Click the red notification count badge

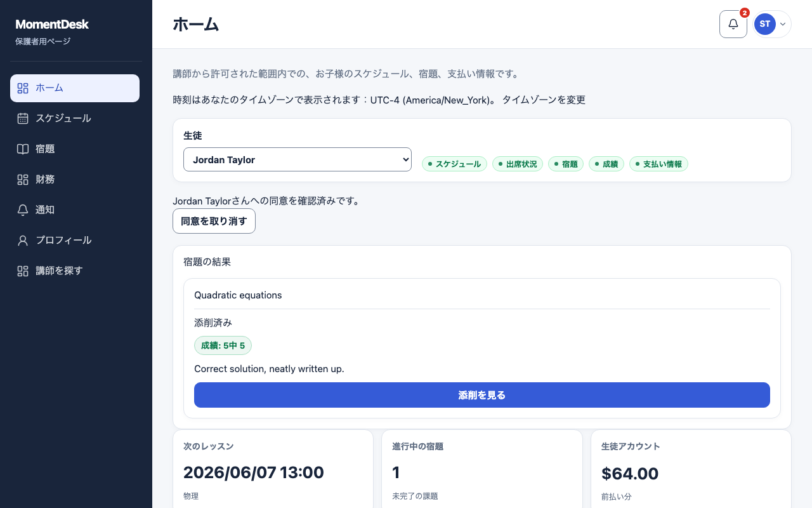tap(745, 13)
